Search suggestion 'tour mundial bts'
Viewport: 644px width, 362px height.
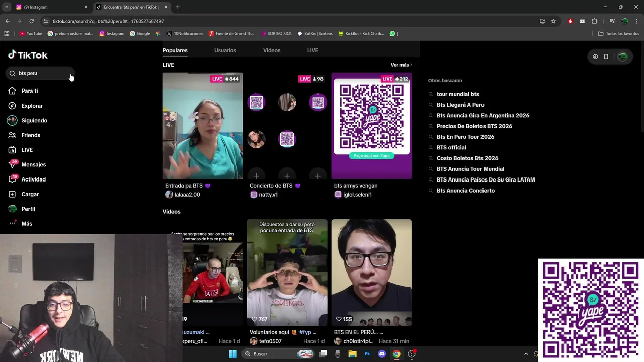(x=458, y=94)
